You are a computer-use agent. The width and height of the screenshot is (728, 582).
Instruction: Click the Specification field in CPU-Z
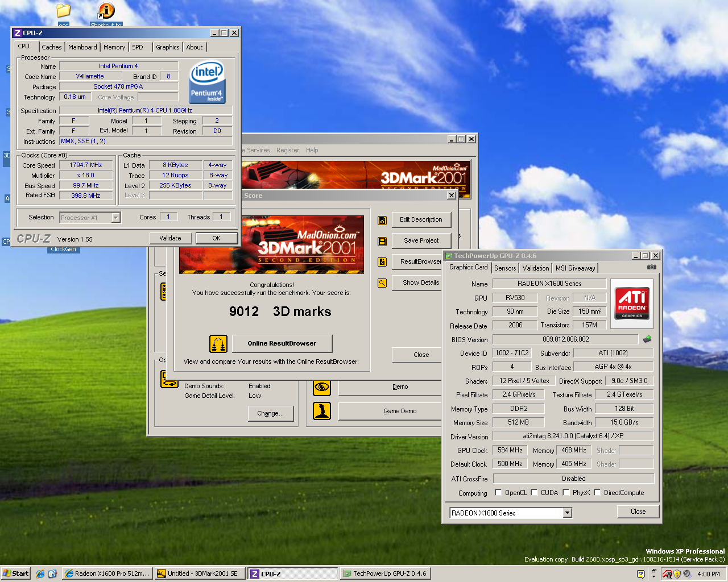pos(146,111)
